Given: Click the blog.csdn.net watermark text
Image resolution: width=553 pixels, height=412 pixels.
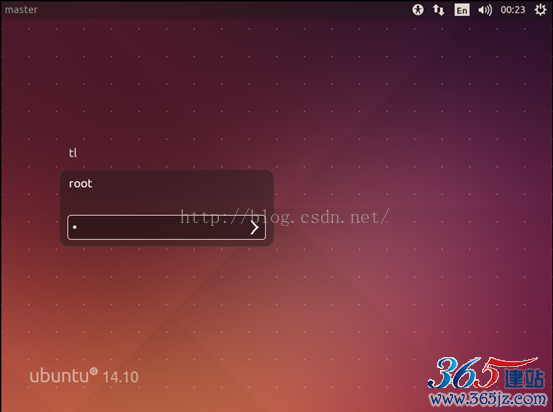Looking at the screenshot, I should pyautogui.click(x=284, y=217).
